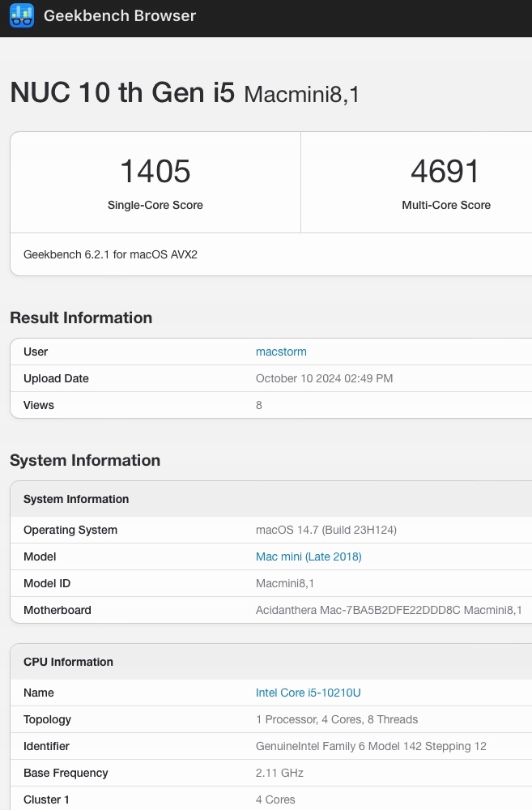Screen dimensions: 532x810
Task: Click the Geekbench glasses logo icon
Action: 22,16
